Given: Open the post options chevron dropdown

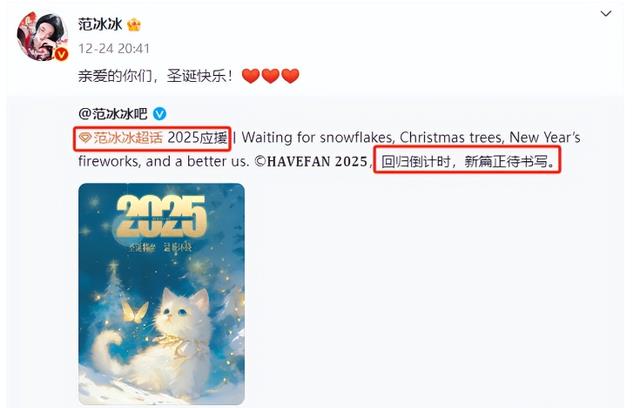Looking at the screenshot, I should [606, 14].
